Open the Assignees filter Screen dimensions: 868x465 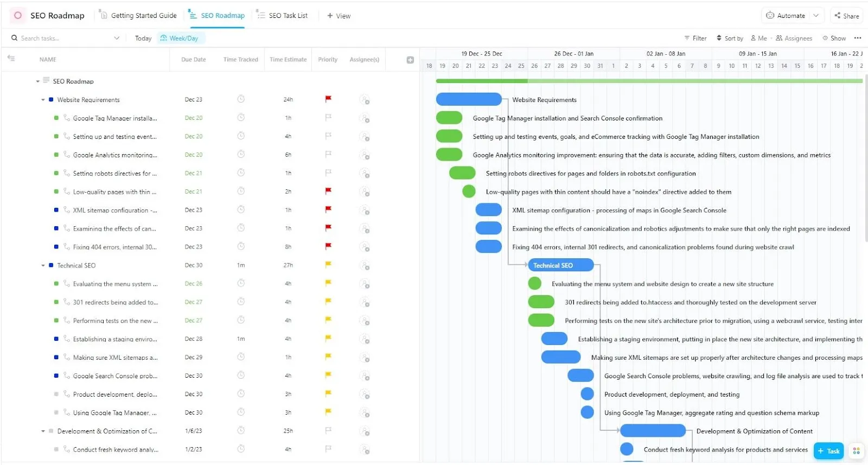point(794,38)
